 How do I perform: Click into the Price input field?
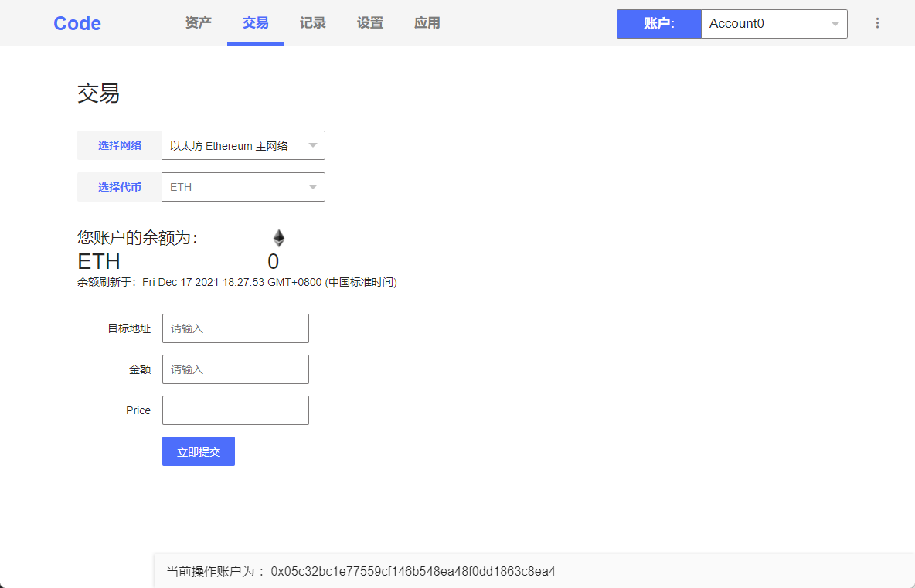point(235,410)
